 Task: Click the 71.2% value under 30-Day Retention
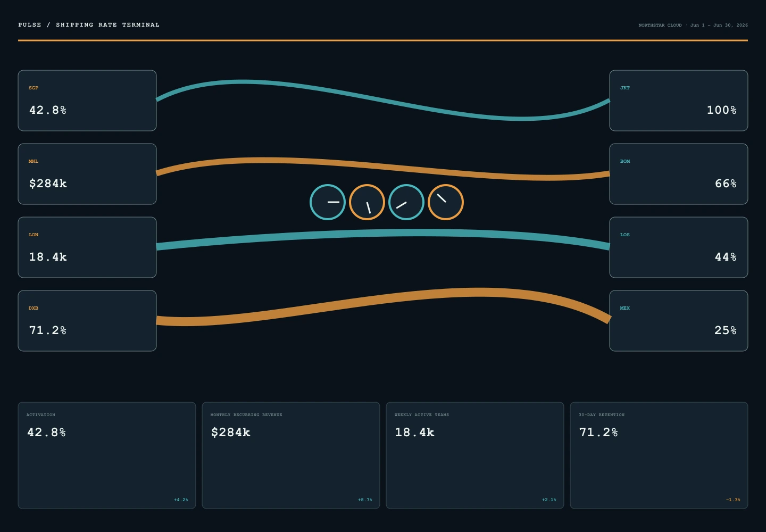pyautogui.click(x=598, y=433)
